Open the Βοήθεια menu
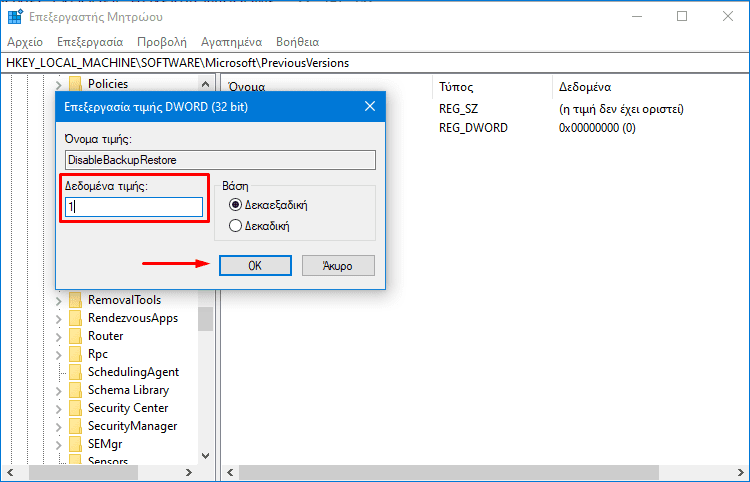The image size is (750, 482). coord(298,42)
